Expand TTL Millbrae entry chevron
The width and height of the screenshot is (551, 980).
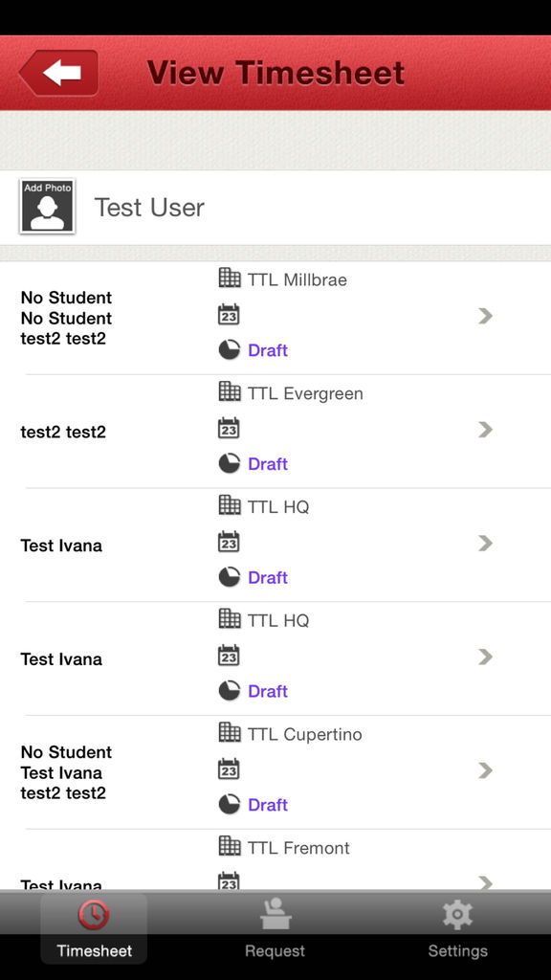click(485, 316)
